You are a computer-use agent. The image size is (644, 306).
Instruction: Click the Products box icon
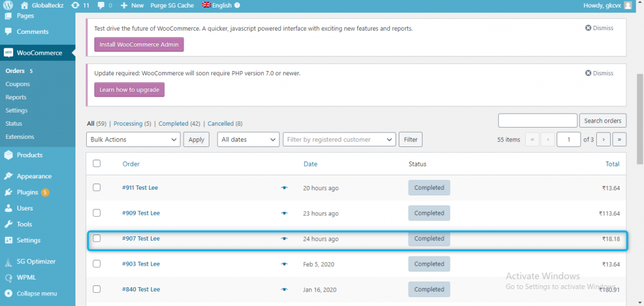point(8,155)
